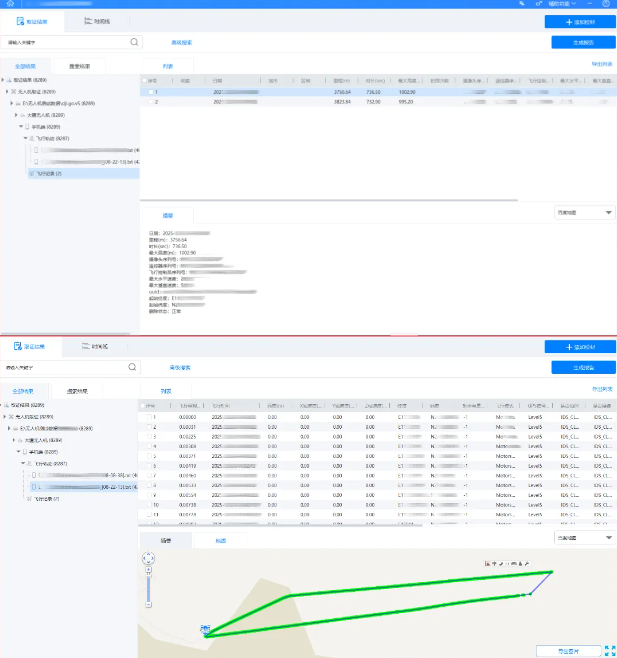Click the search magnifier in the upper panel
617x658 pixels.
[134, 43]
